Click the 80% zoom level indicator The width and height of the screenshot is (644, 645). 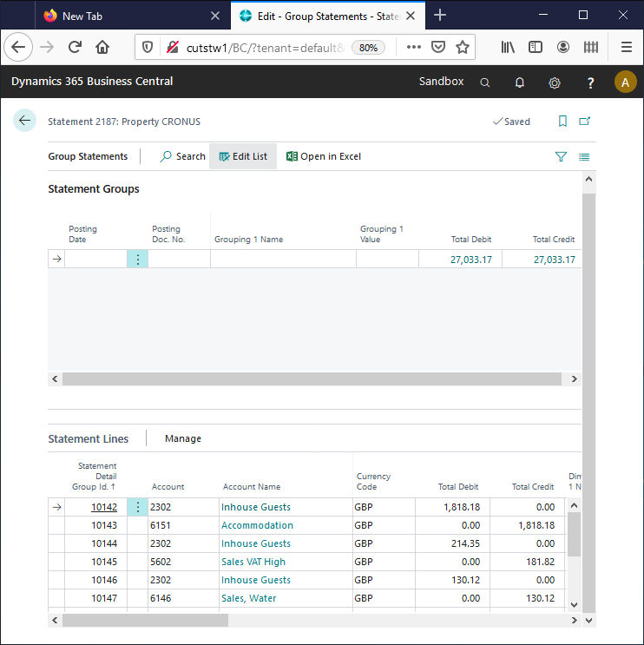[x=368, y=48]
